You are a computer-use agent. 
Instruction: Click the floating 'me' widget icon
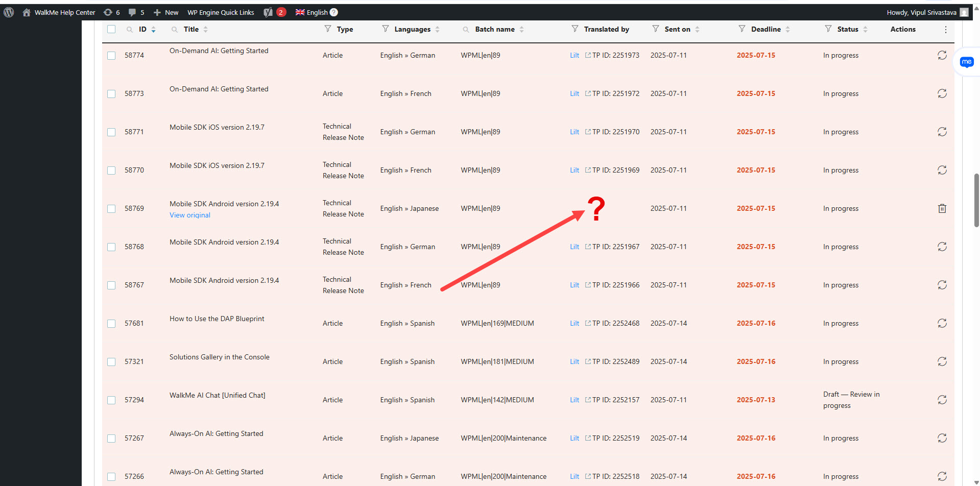click(x=967, y=62)
